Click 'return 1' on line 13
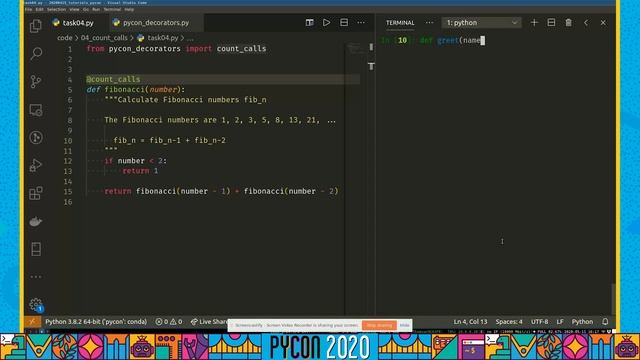This screenshot has height=360, width=640. coord(140,171)
